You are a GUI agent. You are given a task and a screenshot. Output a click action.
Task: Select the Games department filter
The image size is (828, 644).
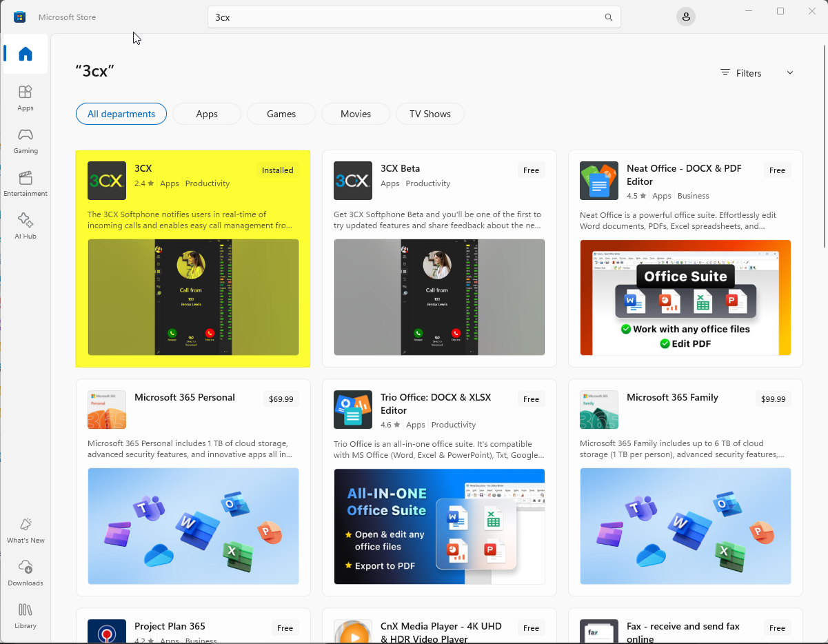tap(281, 114)
